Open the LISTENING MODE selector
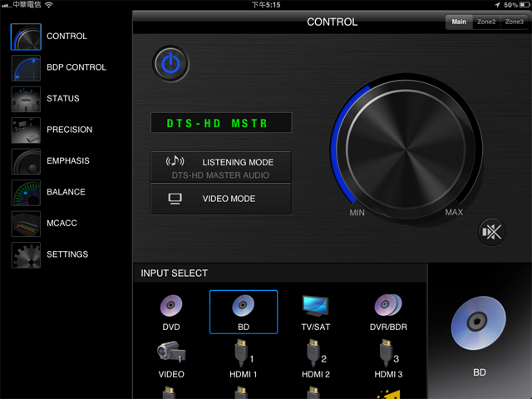This screenshot has height=399, width=532. (x=221, y=167)
